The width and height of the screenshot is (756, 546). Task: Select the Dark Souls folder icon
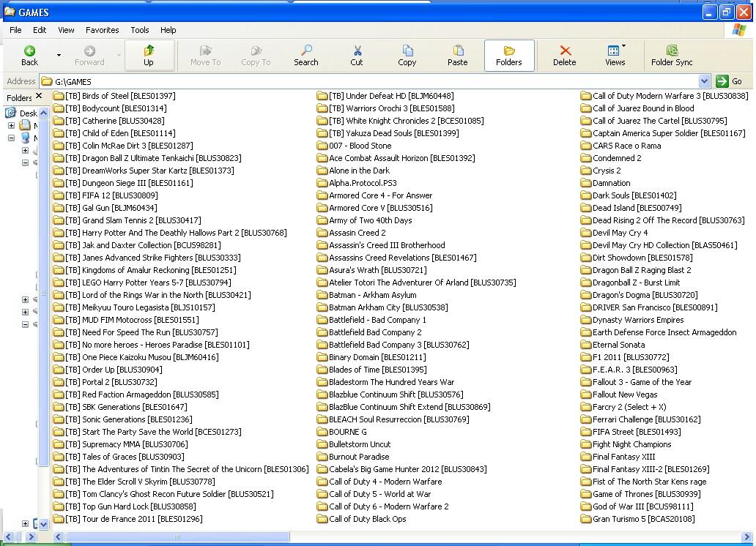tap(586, 195)
